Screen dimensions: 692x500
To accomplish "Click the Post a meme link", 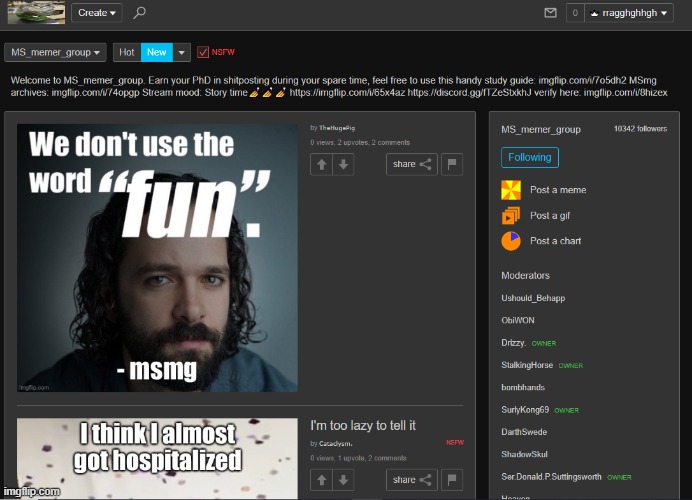I will click(x=558, y=190).
